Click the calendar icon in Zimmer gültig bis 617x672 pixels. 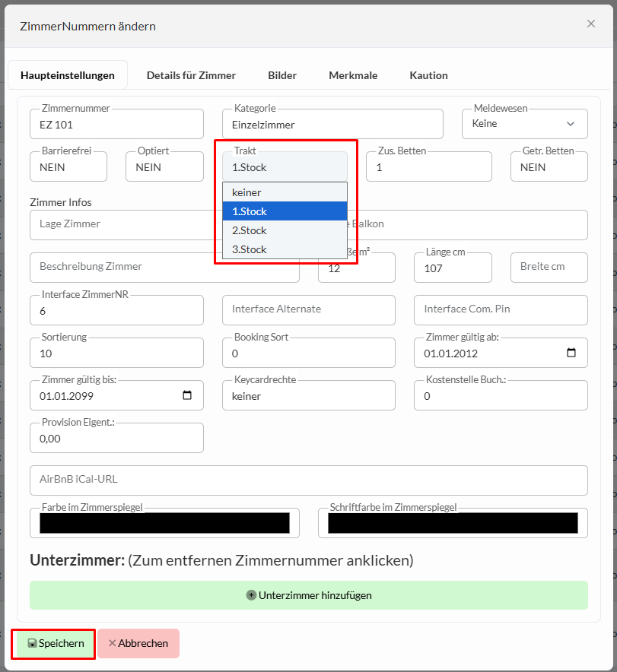(187, 395)
